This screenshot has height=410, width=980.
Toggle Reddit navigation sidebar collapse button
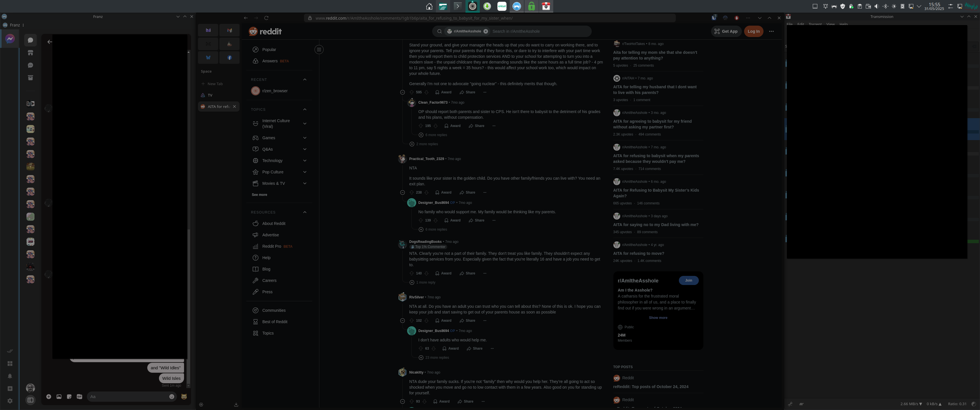[319, 50]
